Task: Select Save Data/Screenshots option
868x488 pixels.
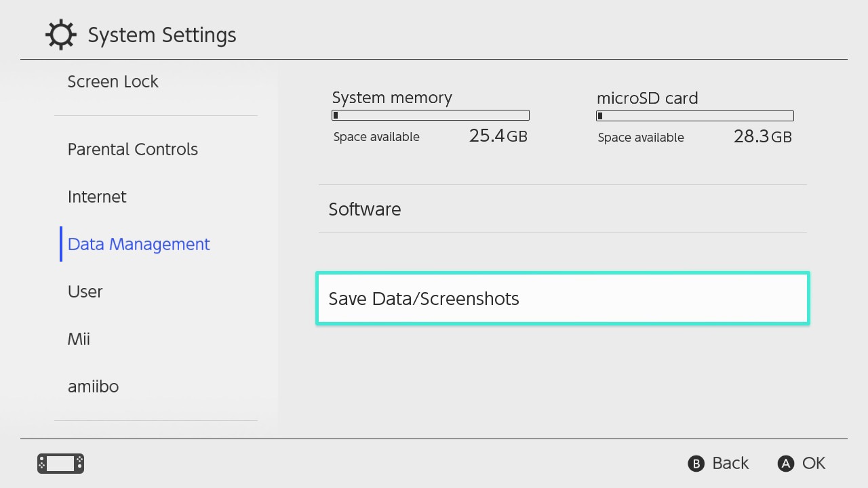Action: (563, 298)
